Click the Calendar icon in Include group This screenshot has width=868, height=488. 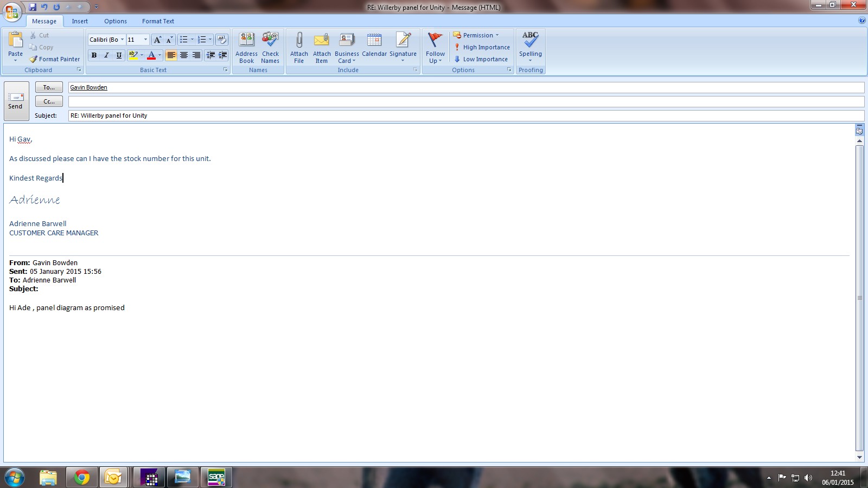pos(374,41)
